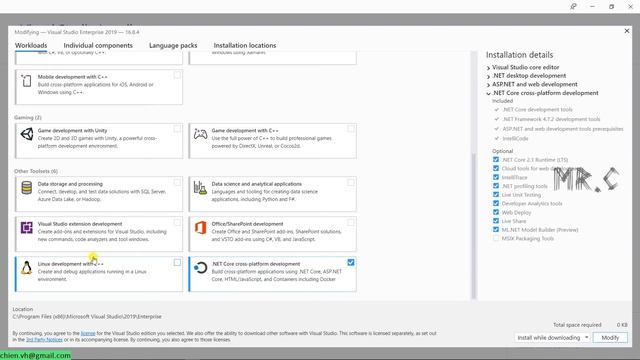Click the Unity logo icon
This screenshot has width=640, height=360.
pos(27,134)
